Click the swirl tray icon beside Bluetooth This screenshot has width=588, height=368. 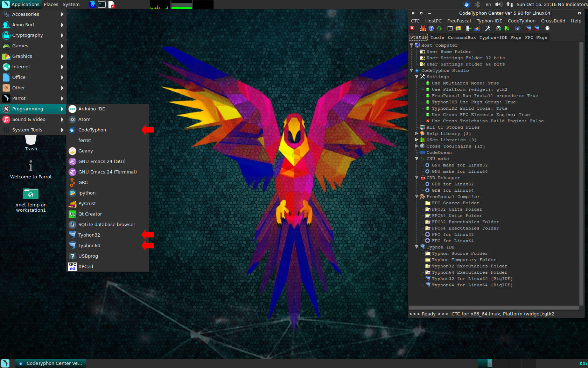pyautogui.click(x=467, y=4)
